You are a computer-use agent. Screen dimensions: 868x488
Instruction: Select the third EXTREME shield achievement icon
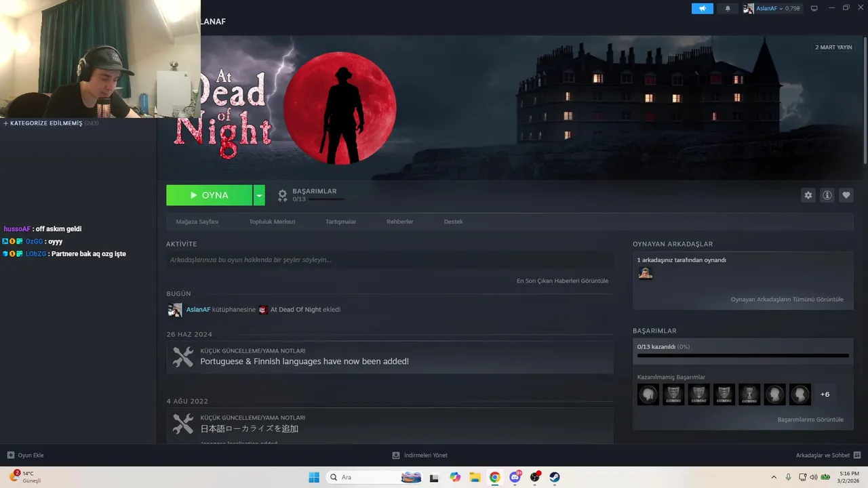pyautogui.click(x=724, y=394)
